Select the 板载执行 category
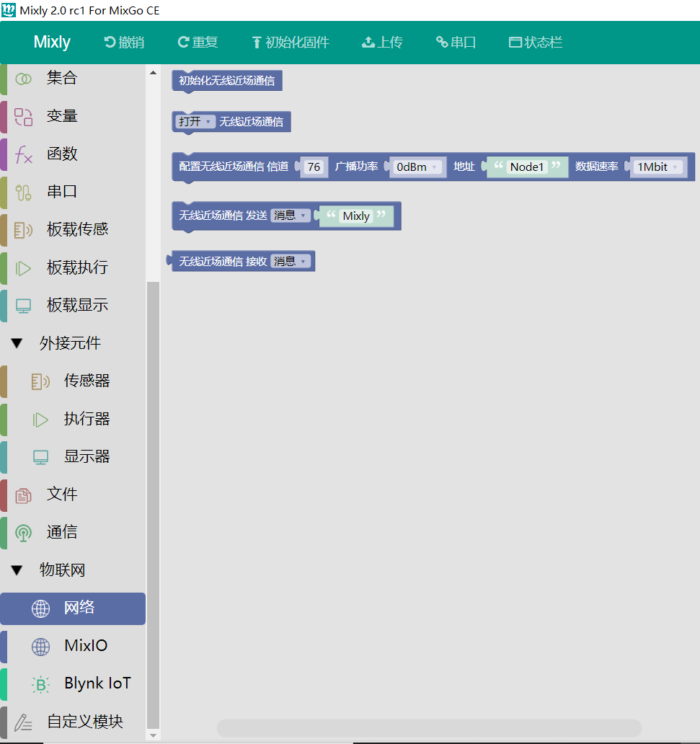 click(x=73, y=269)
